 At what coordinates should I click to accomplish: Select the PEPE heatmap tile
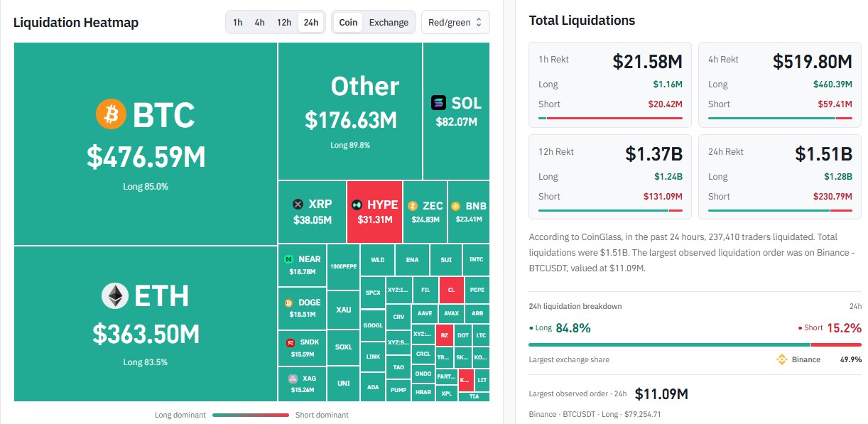[x=477, y=290]
